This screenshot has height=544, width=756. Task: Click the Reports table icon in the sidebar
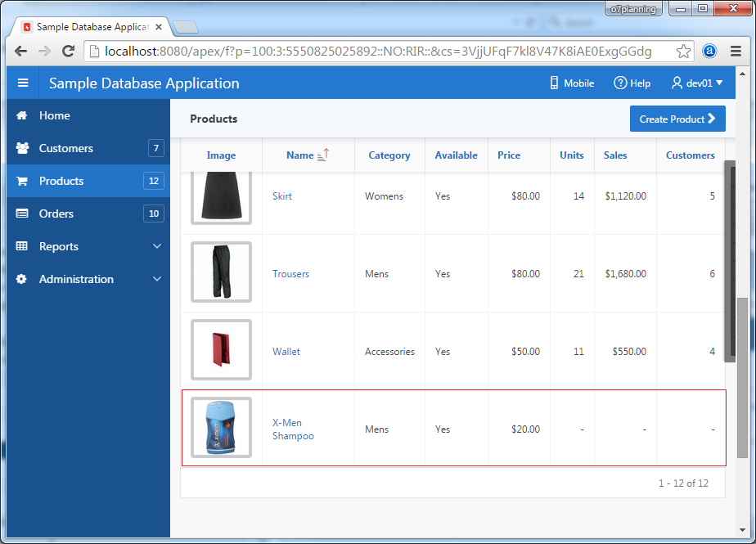click(x=22, y=246)
